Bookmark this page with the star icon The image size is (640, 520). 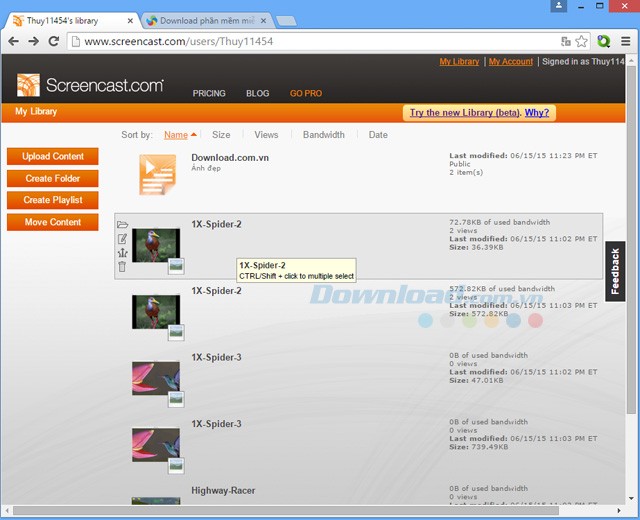coord(581,41)
